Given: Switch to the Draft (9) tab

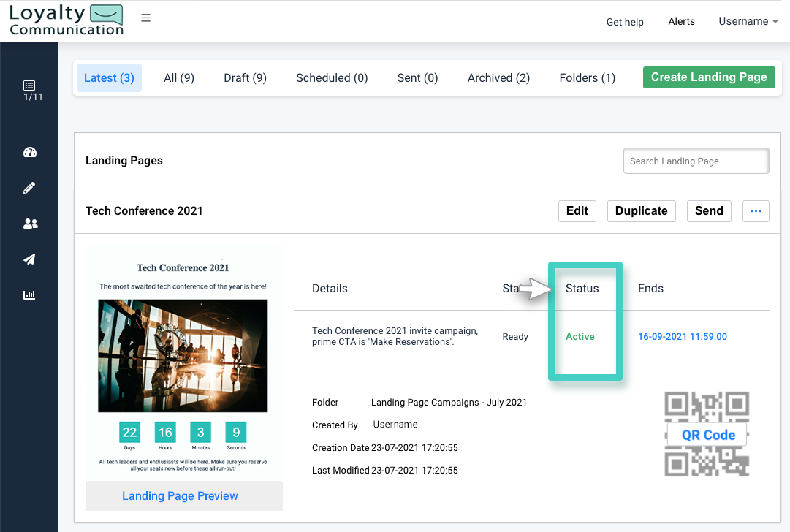Looking at the screenshot, I should tap(245, 78).
